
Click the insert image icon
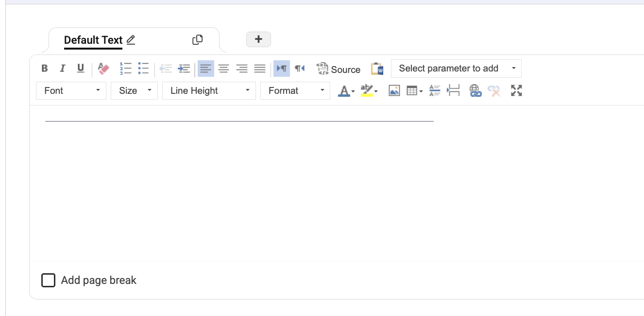pyautogui.click(x=394, y=90)
